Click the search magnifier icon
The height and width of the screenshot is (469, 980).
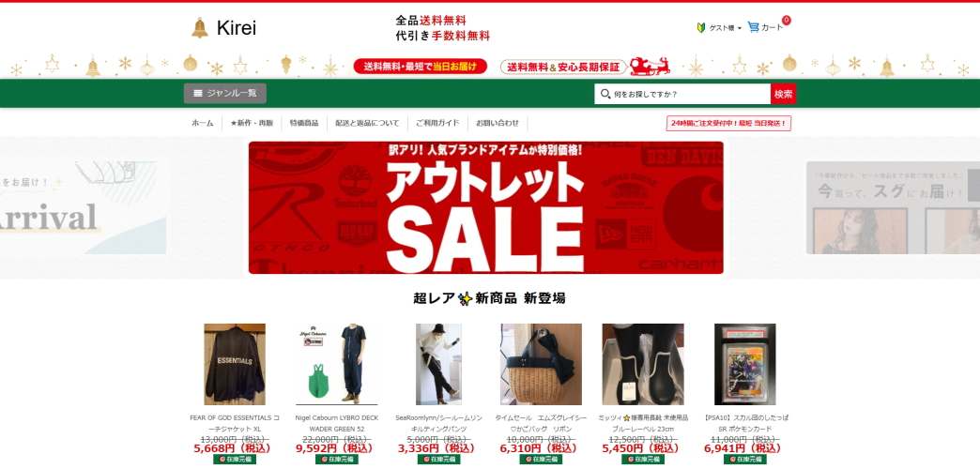(605, 95)
